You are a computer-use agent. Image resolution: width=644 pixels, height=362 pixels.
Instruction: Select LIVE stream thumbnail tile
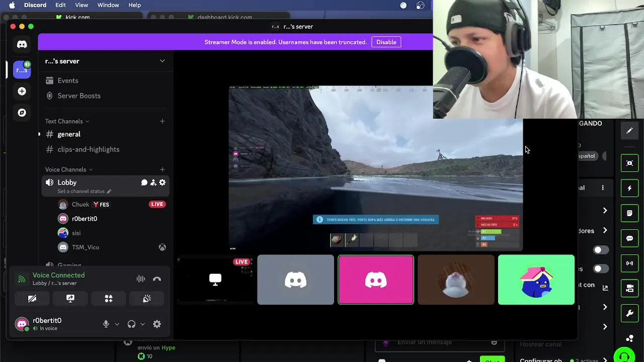click(215, 280)
